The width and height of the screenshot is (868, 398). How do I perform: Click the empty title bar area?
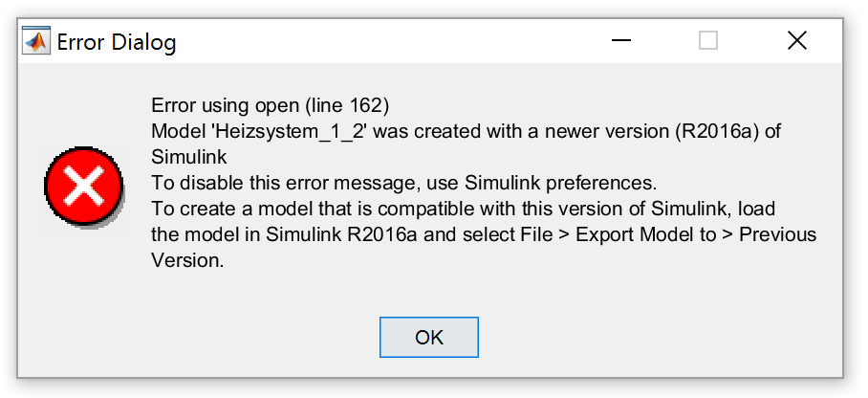pos(382,42)
